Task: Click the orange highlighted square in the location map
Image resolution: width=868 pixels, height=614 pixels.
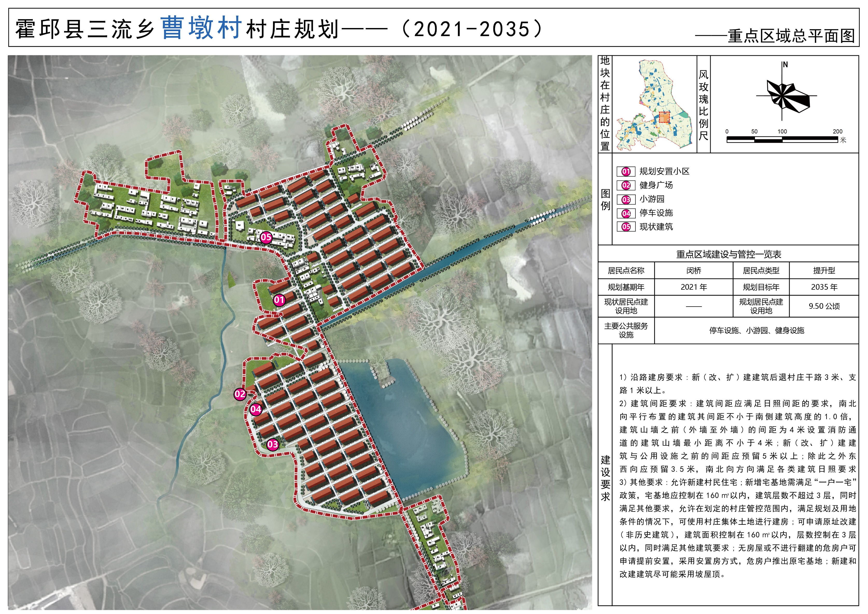Action: [x=664, y=118]
